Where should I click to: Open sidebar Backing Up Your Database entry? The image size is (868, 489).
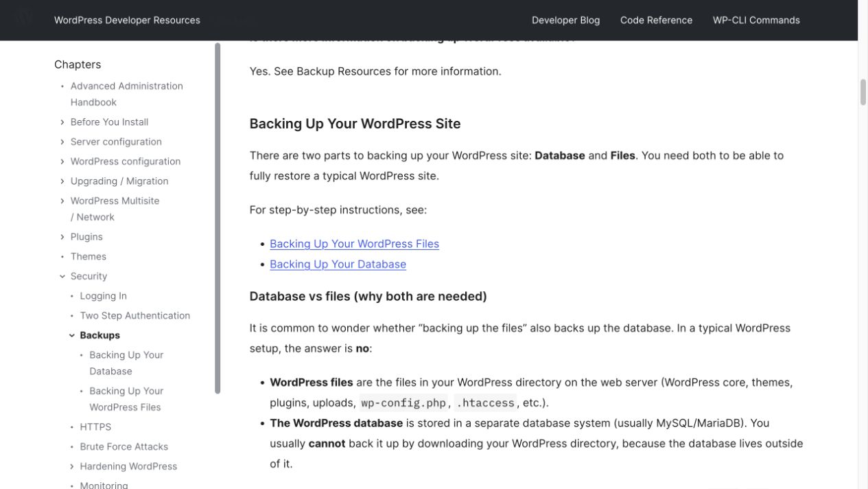(126, 363)
